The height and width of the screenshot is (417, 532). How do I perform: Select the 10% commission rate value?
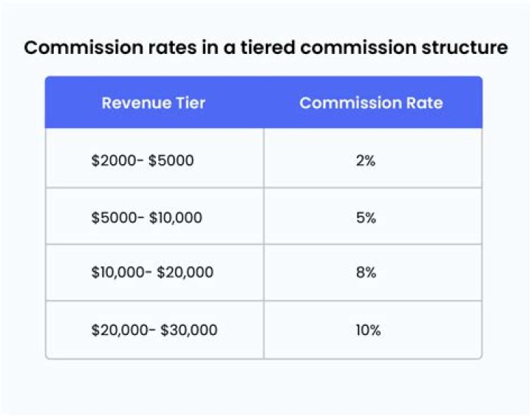(x=366, y=330)
